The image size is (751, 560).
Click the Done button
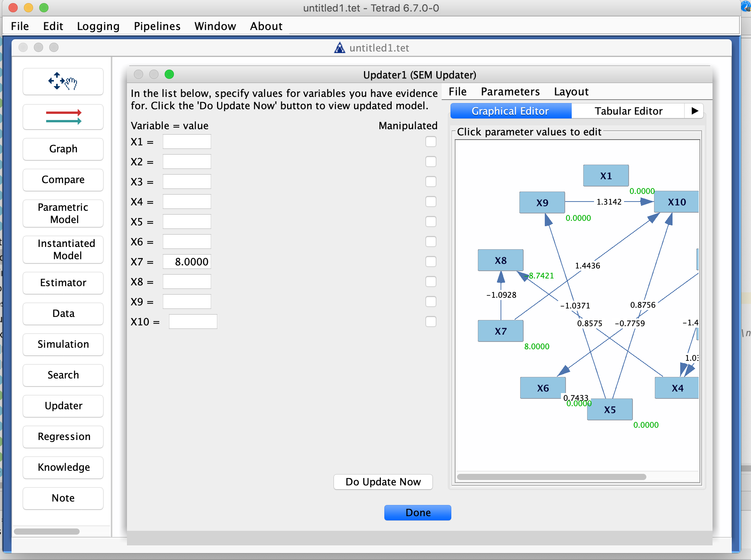[417, 512]
